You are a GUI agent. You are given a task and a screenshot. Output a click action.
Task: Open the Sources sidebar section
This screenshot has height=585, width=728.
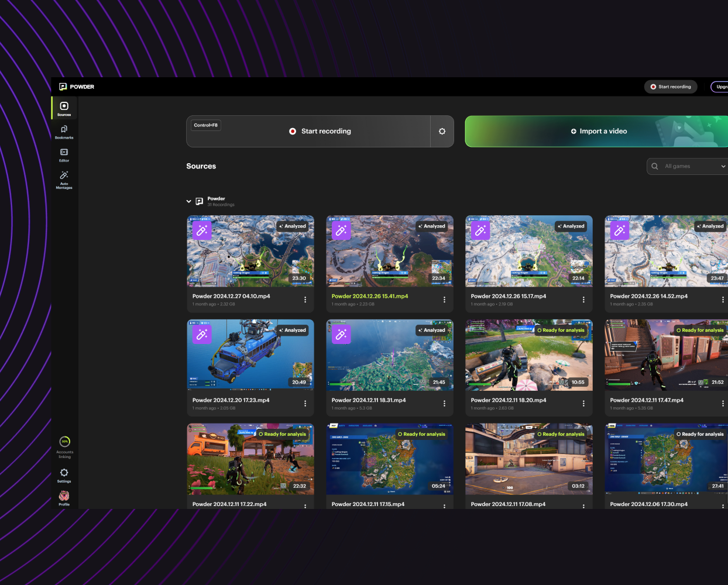64,108
